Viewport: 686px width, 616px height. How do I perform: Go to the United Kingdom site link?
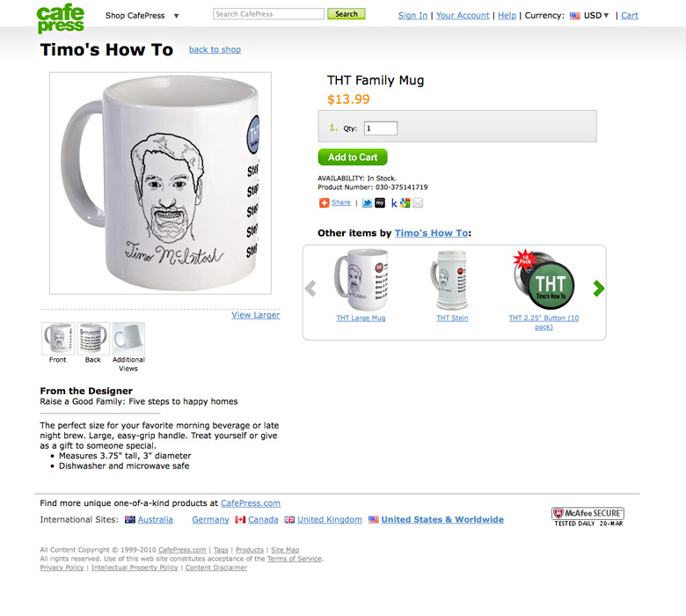point(330,520)
